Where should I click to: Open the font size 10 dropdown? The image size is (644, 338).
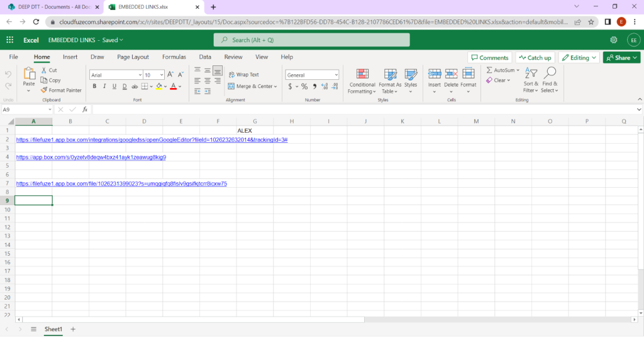click(x=162, y=75)
